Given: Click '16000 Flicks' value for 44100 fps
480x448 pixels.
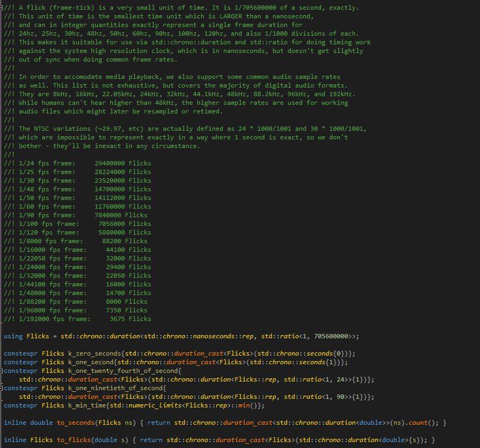Looking at the screenshot, I should click(129, 284).
